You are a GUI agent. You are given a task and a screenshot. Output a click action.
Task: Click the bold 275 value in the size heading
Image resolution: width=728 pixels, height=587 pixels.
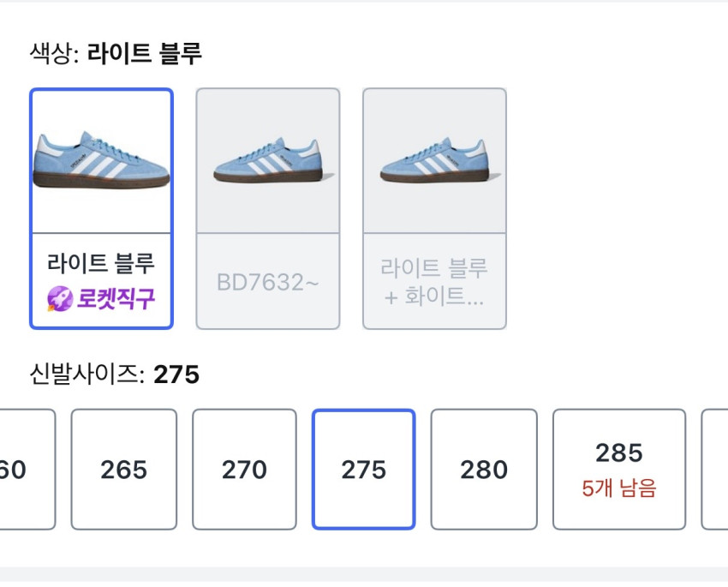(176, 374)
